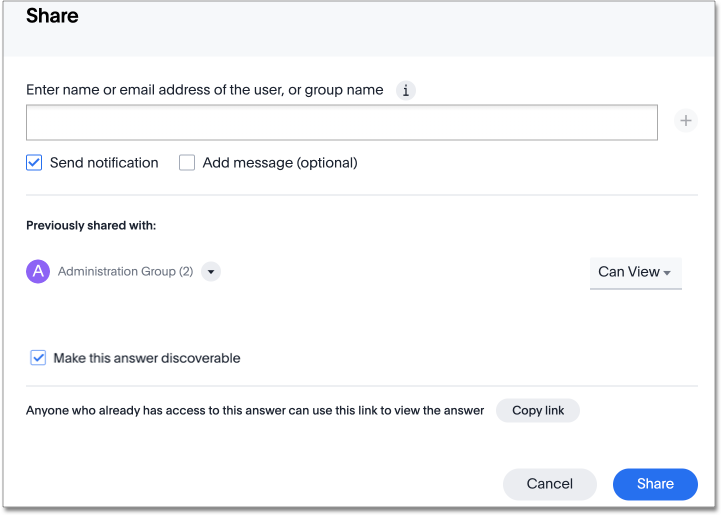Uncheck the Send notification checkbox
This screenshot has width=722, height=516.
click(x=34, y=163)
